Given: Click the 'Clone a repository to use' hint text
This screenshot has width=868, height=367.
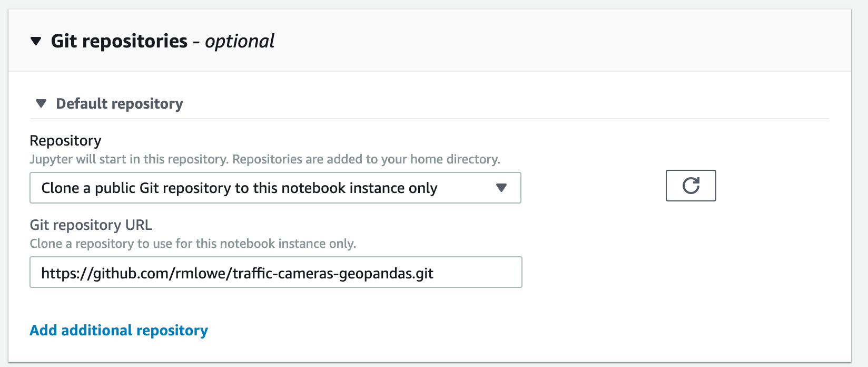Looking at the screenshot, I should click(x=193, y=244).
